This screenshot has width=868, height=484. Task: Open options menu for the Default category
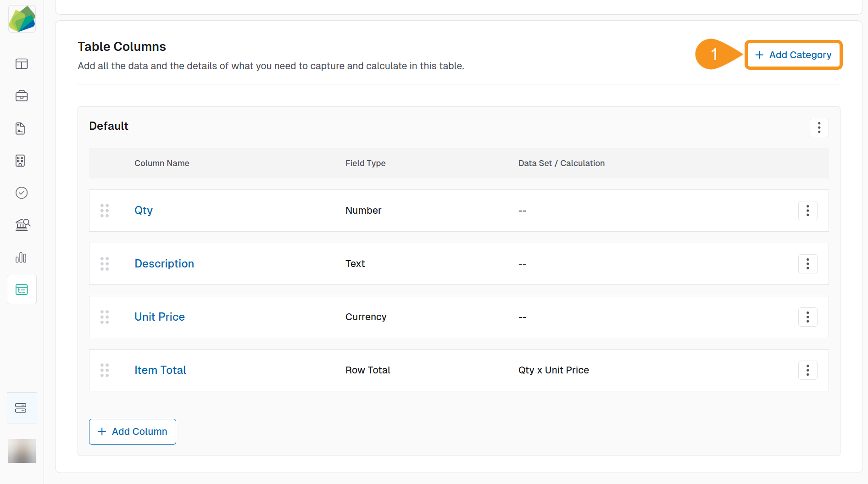point(819,127)
